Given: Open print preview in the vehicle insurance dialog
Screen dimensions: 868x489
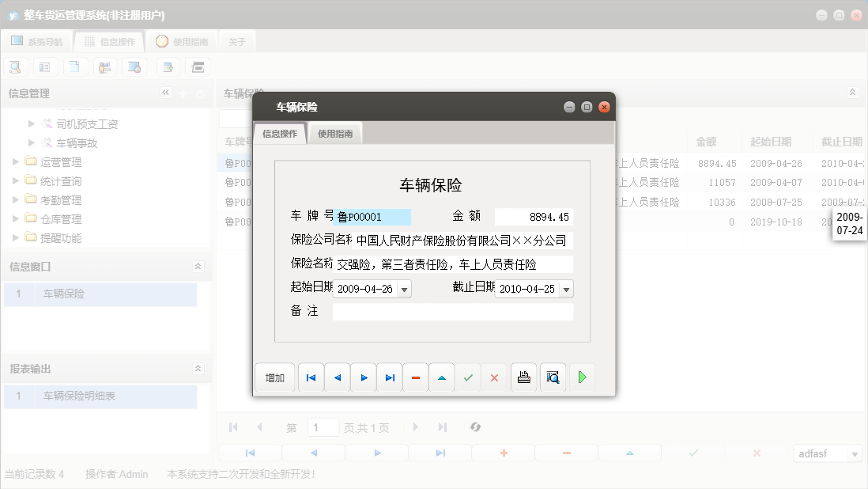Looking at the screenshot, I should [x=553, y=377].
